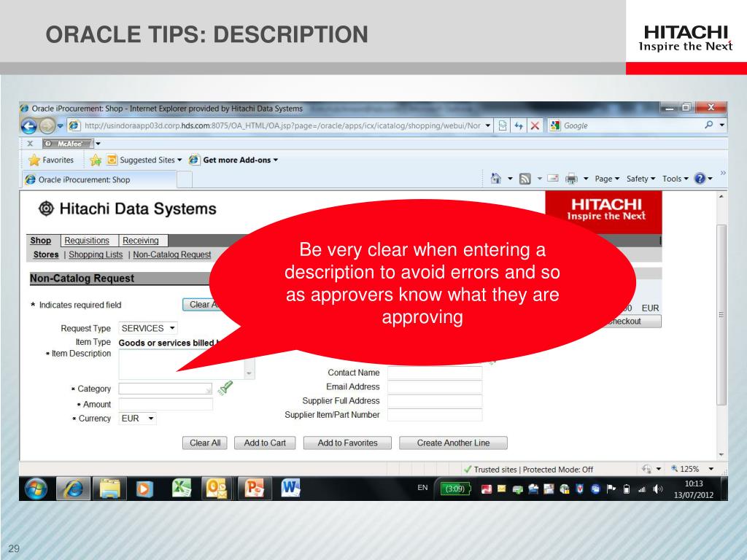The height and width of the screenshot is (560, 747).
Task: Click the Print icon
Action: (x=570, y=179)
